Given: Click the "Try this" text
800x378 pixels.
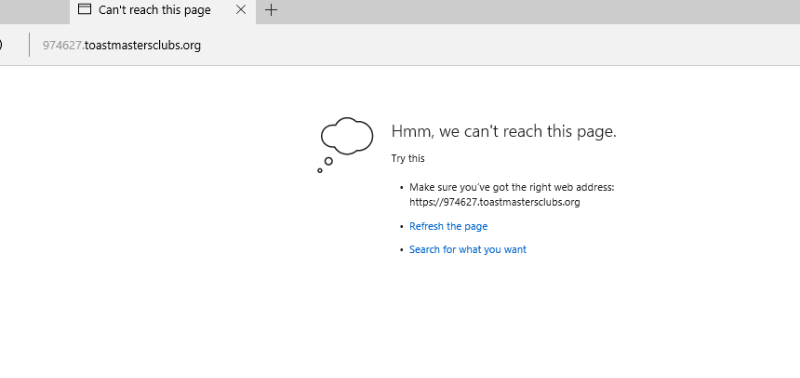Looking at the screenshot, I should coord(408,158).
